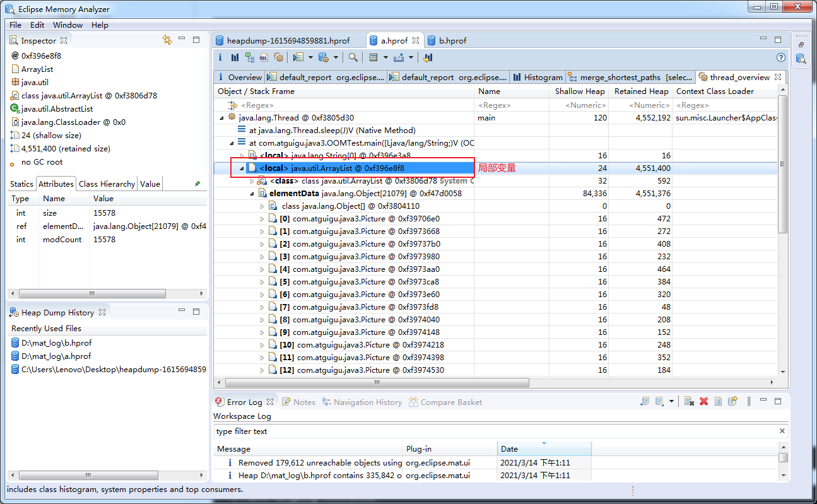Switch to the Class Hierarchy tab in Inspector

click(107, 184)
